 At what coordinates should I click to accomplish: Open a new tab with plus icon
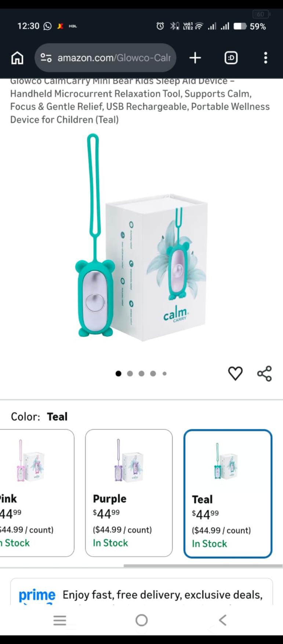[195, 58]
